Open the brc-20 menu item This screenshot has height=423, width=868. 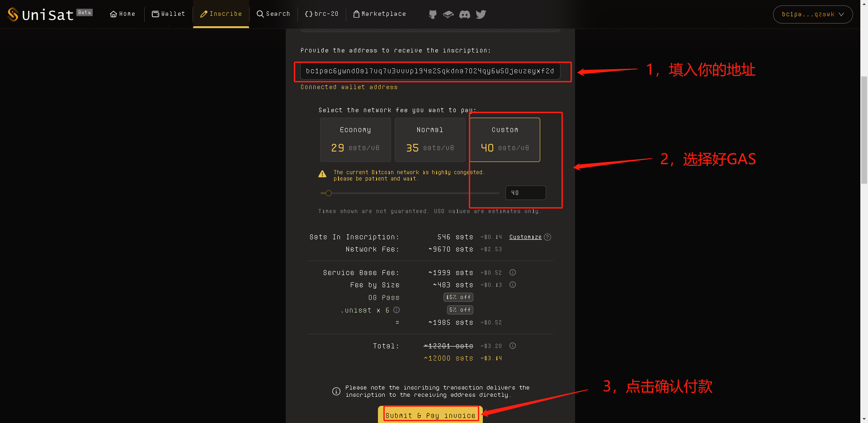322,14
